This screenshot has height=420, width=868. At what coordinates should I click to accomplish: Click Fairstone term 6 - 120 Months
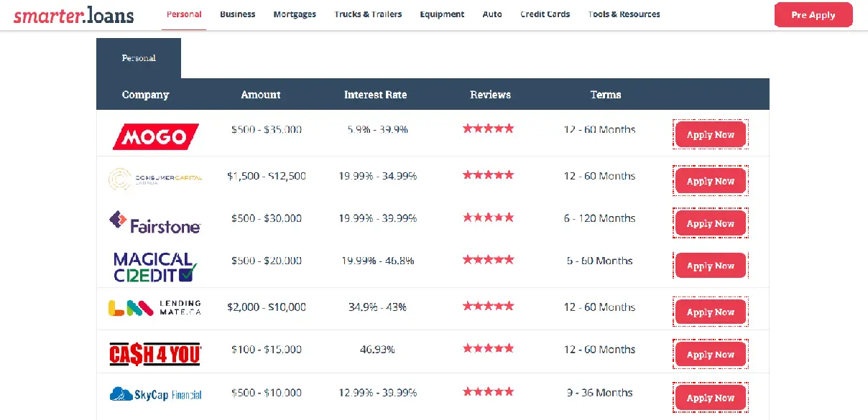(x=600, y=218)
